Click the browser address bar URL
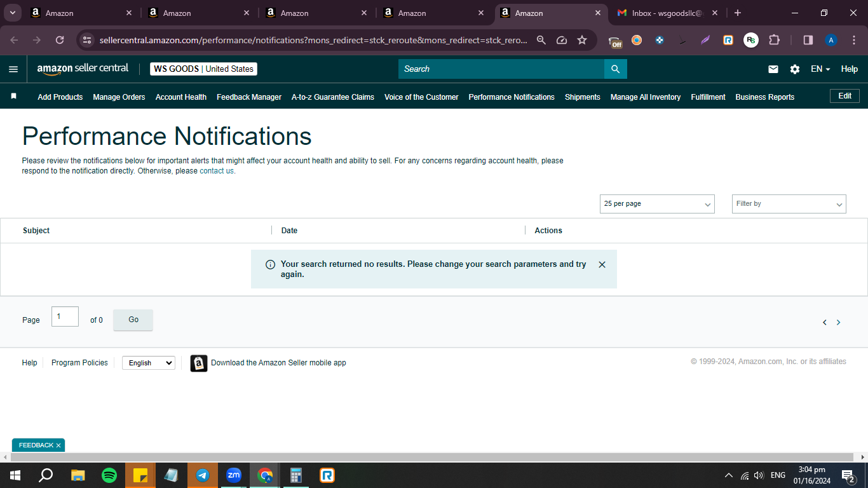The width and height of the screenshot is (868, 488). [313, 40]
